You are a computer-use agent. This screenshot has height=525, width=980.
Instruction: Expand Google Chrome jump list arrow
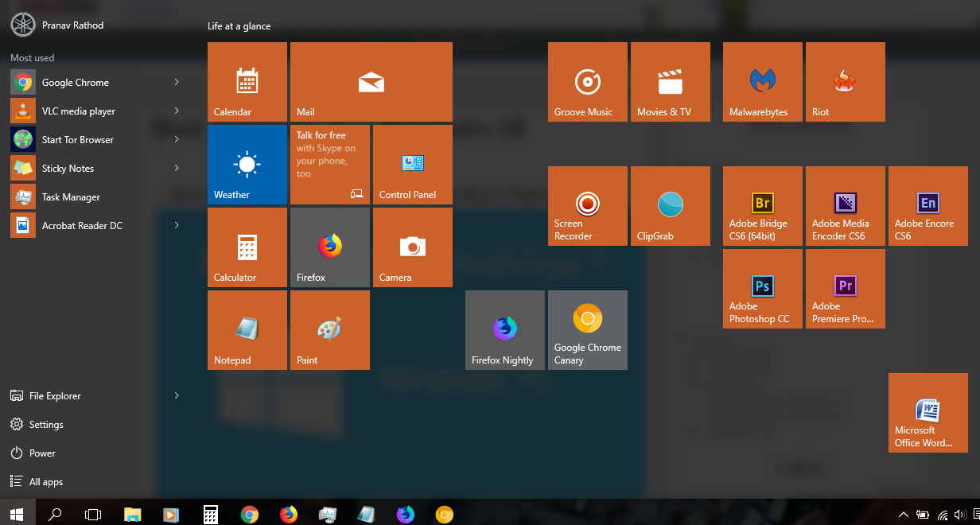[x=177, y=82]
